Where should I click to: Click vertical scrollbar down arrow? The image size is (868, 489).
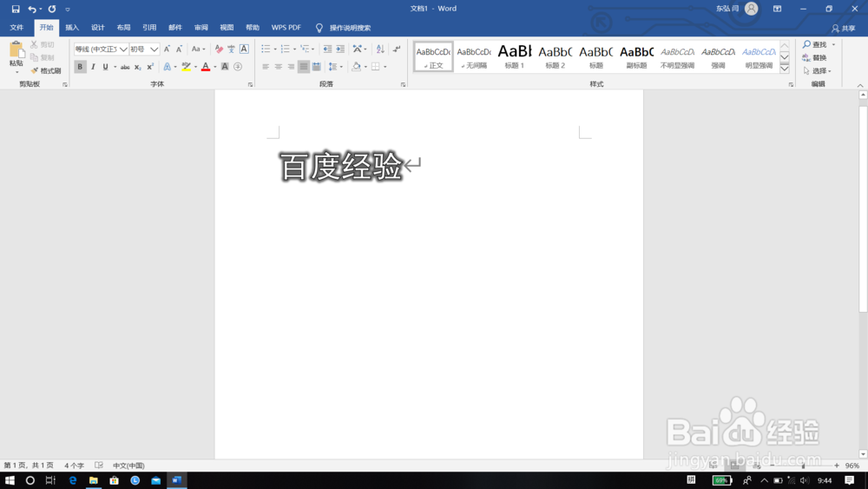[863, 454]
